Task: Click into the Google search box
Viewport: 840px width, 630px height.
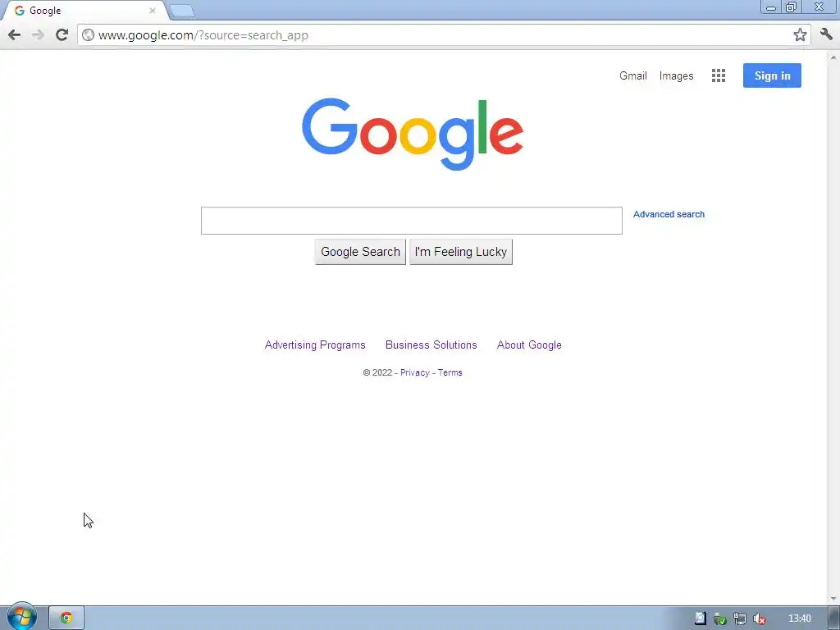Action: (x=412, y=220)
